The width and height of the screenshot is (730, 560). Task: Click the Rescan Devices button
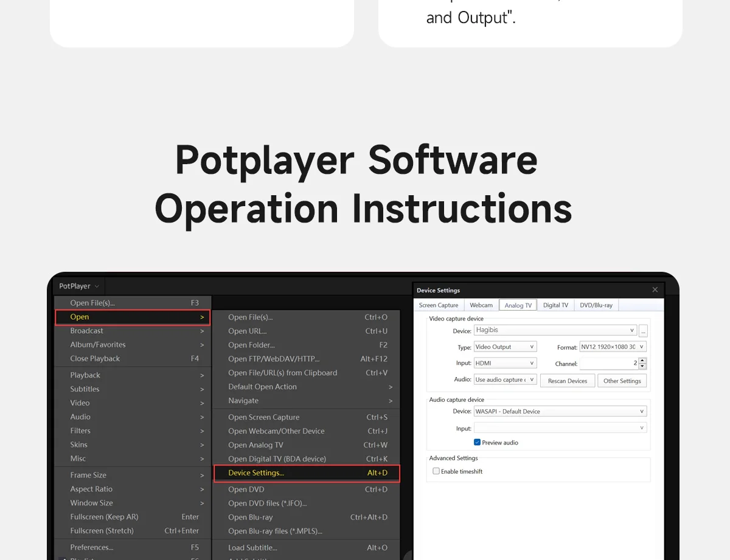(x=568, y=381)
